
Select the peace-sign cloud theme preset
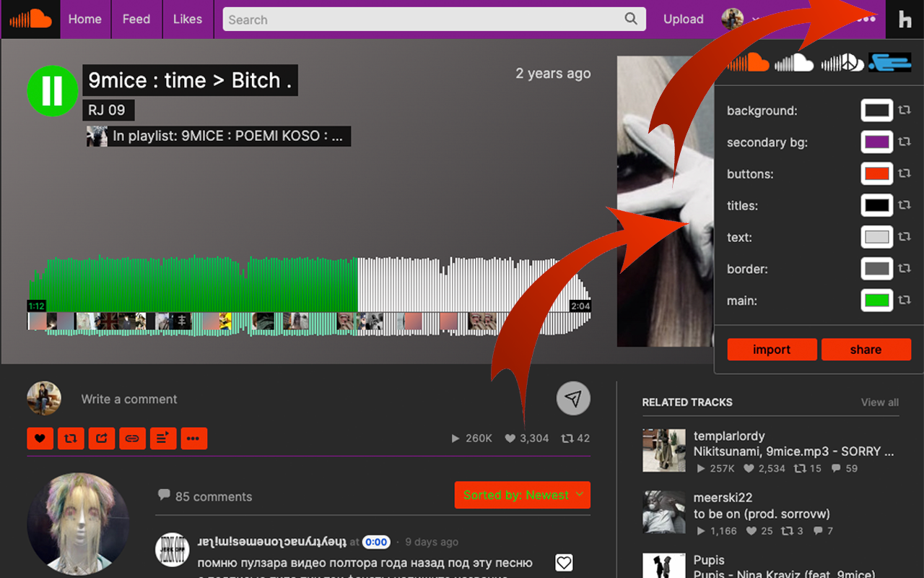click(842, 63)
